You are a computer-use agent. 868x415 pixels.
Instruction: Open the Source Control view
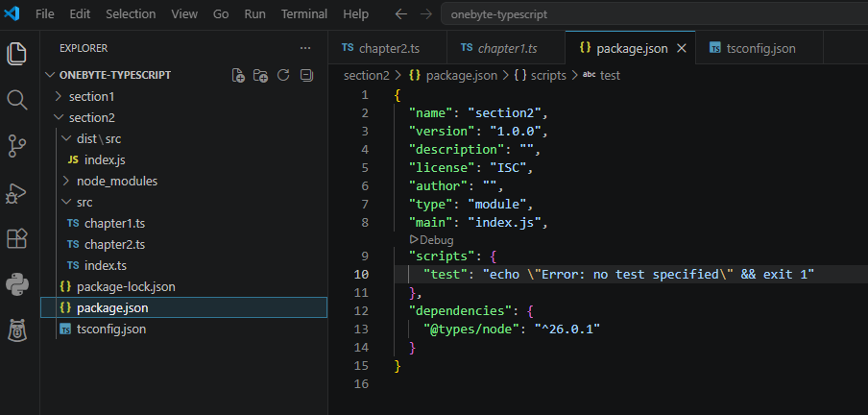(x=16, y=146)
